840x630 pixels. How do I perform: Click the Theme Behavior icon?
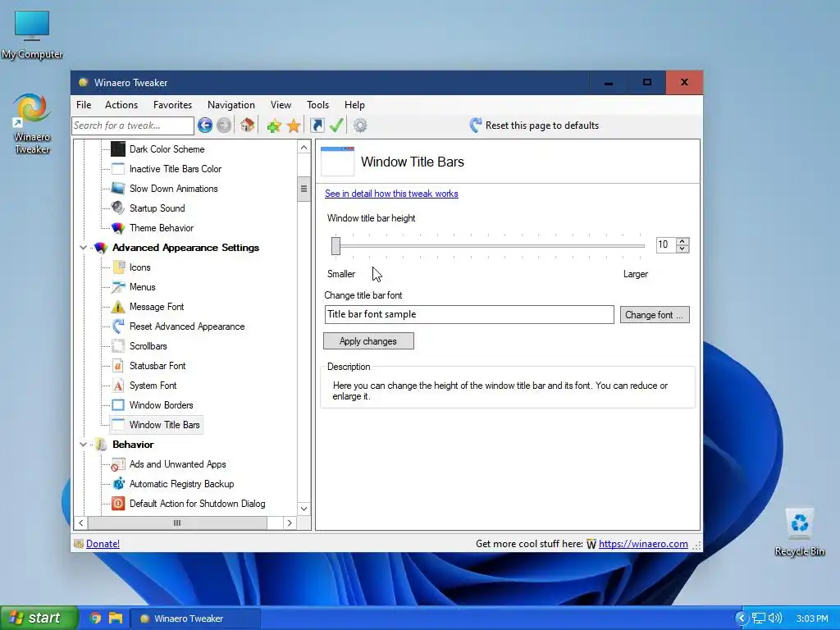(x=118, y=228)
